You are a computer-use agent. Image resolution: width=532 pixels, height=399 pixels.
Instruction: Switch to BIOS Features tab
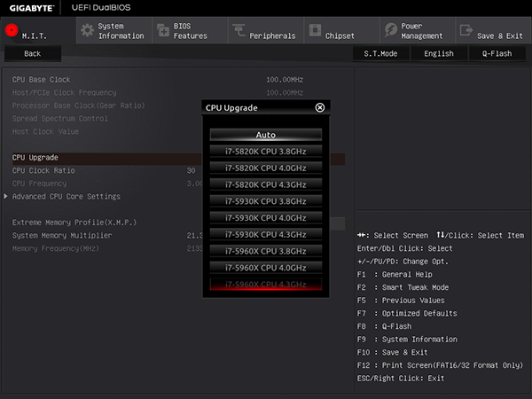coord(191,30)
